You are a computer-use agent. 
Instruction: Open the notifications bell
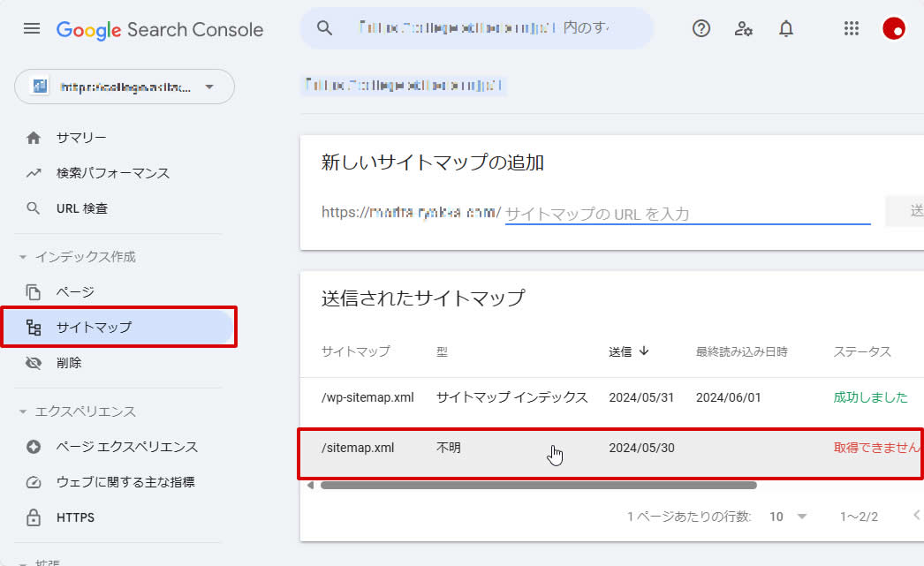[786, 29]
